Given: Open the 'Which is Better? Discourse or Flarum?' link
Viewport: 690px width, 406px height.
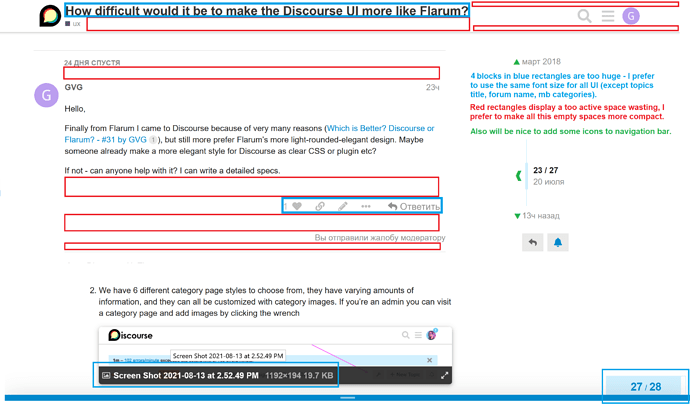Looking at the screenshot, I should click(x=249, y=134).
